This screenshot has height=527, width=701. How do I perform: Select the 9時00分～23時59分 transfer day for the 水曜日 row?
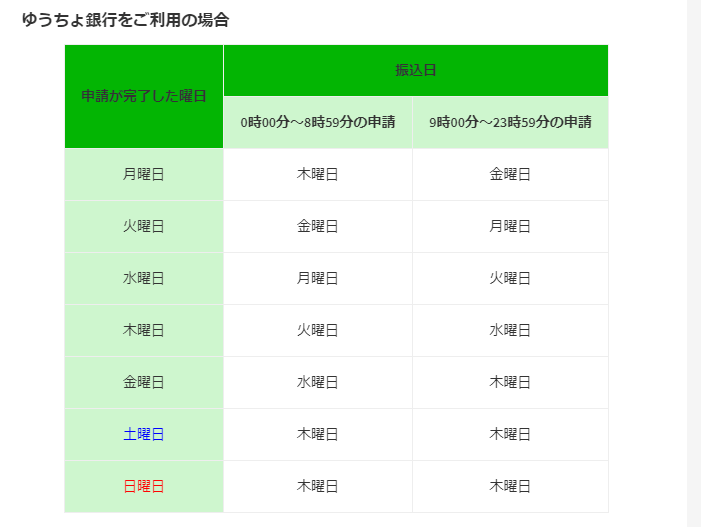(510, 278)
